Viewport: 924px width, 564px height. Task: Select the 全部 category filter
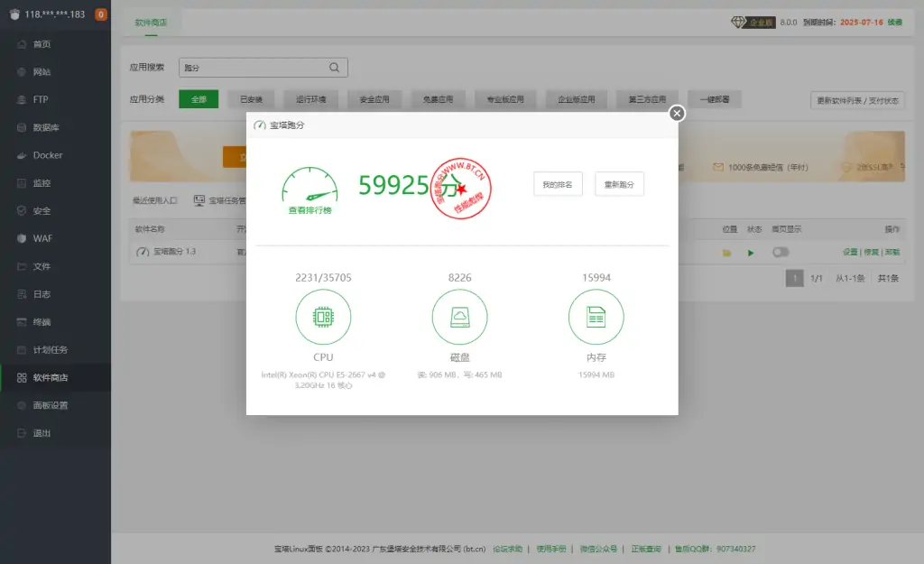[199, 99]
